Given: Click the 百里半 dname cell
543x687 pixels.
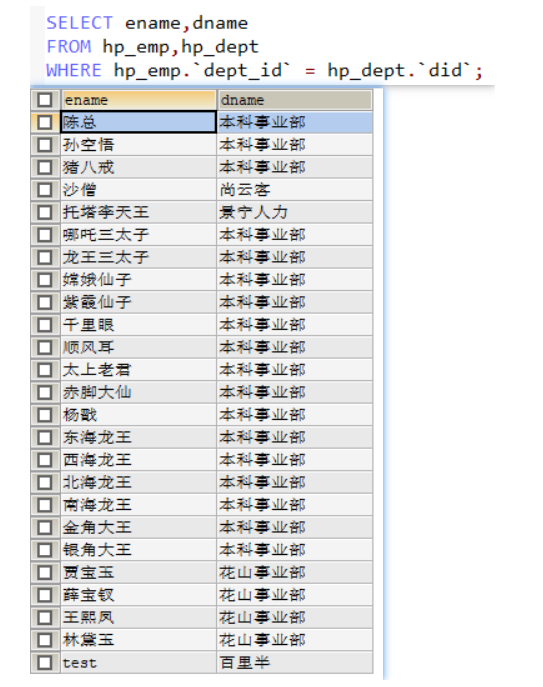Looking at the screenshot, I should point(295,662).
